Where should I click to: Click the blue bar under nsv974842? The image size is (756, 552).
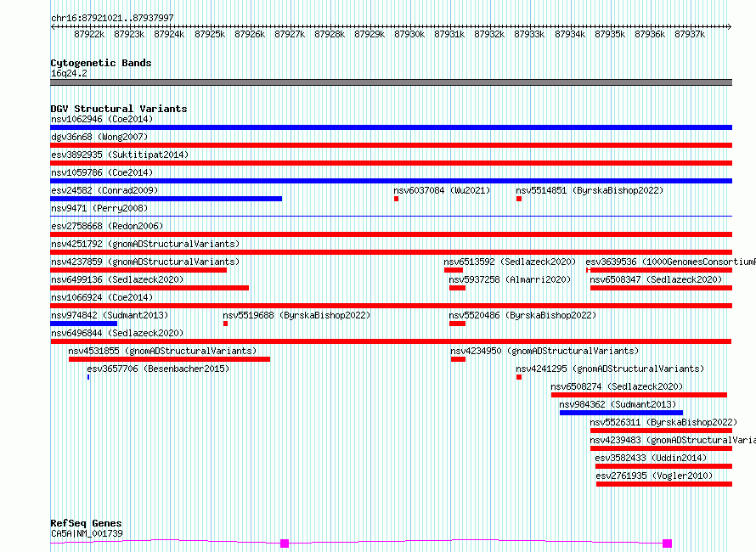pos(83,324)
